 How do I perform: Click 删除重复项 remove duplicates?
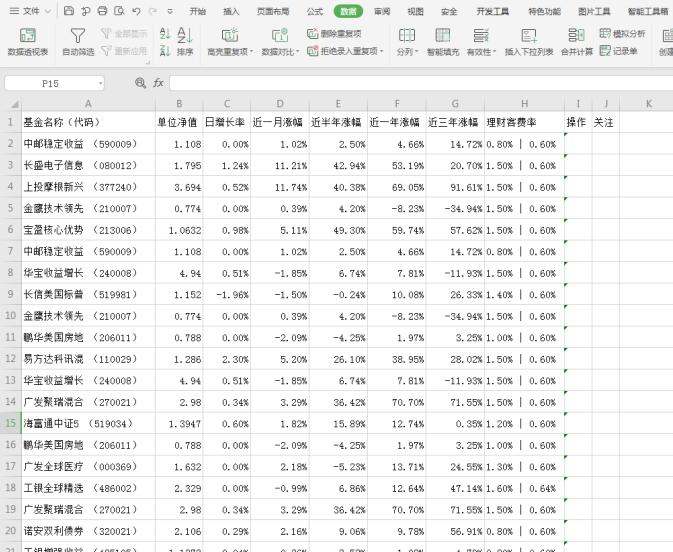(x=334, y=33)
